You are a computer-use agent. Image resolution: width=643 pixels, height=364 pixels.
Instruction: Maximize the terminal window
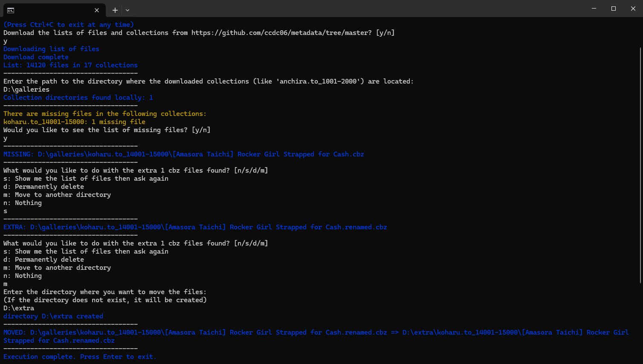pos(614,9)
